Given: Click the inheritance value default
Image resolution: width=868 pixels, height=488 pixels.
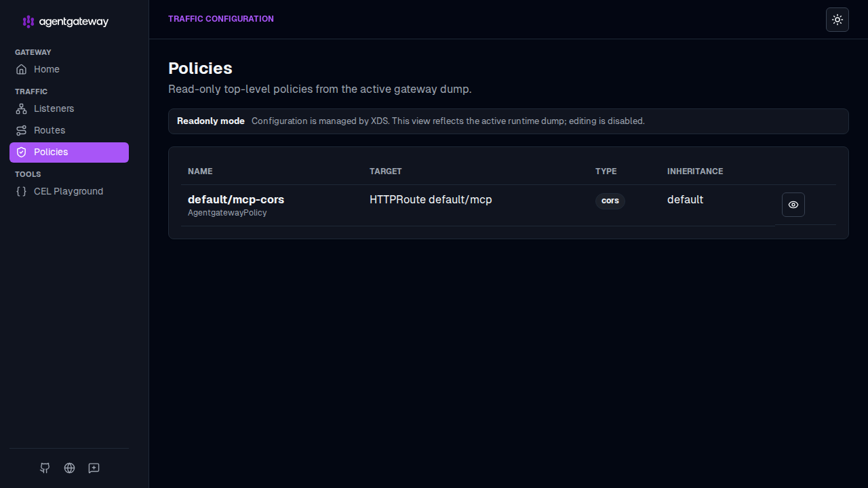Looking at the screenshot, I should [x=685, y=200].
